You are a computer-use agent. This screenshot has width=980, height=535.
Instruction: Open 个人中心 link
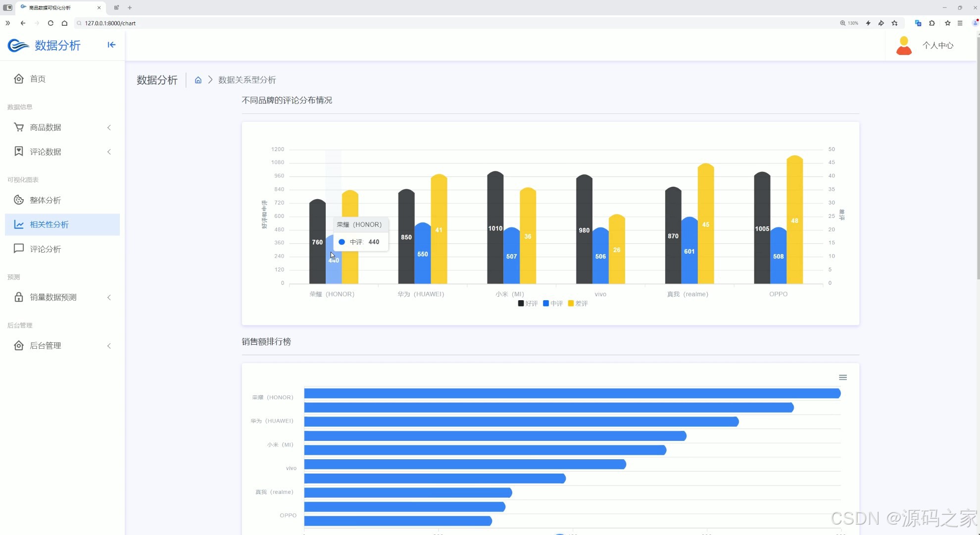coord(937,46)
